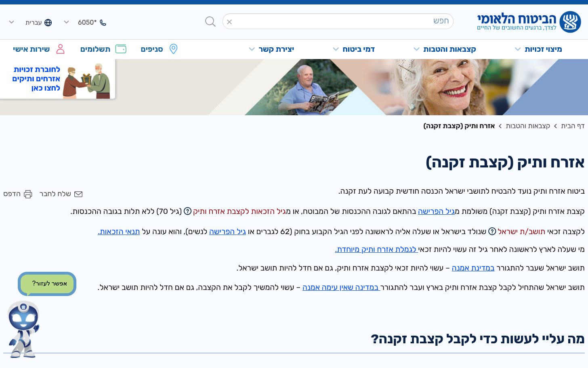Image resolution: width=588 pixels, height=368 pixels.
Task: Click help icon beside גיל הזכאות לקצבת אזרח ותיק
Action: click(x=187, y=211)
